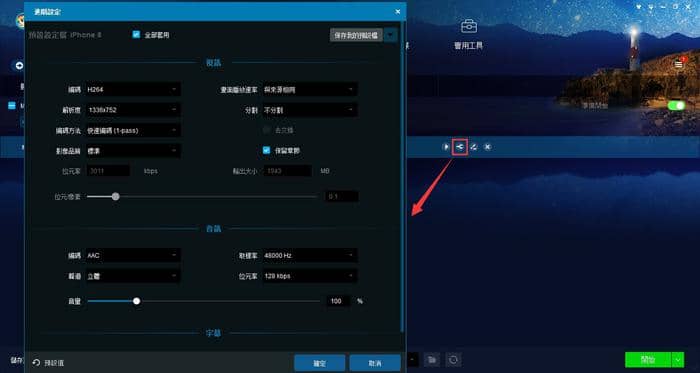The image size is (700, 373).
Task: Open the video edit pencil icon
Action: [474, 147]
